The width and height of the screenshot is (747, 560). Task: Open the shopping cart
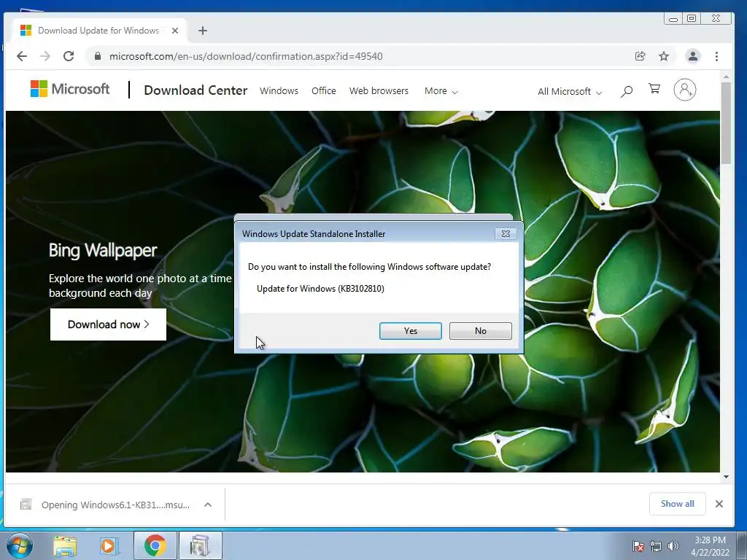pos(654,89)
